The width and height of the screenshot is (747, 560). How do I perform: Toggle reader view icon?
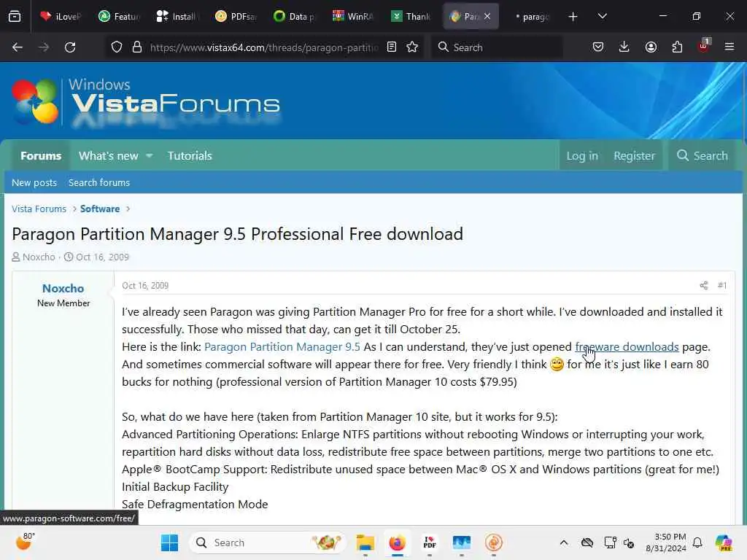coord(392,47)
